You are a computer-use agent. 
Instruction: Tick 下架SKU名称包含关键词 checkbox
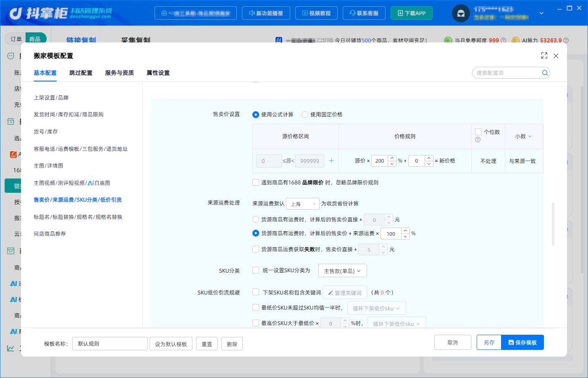[x=256, y=292]
